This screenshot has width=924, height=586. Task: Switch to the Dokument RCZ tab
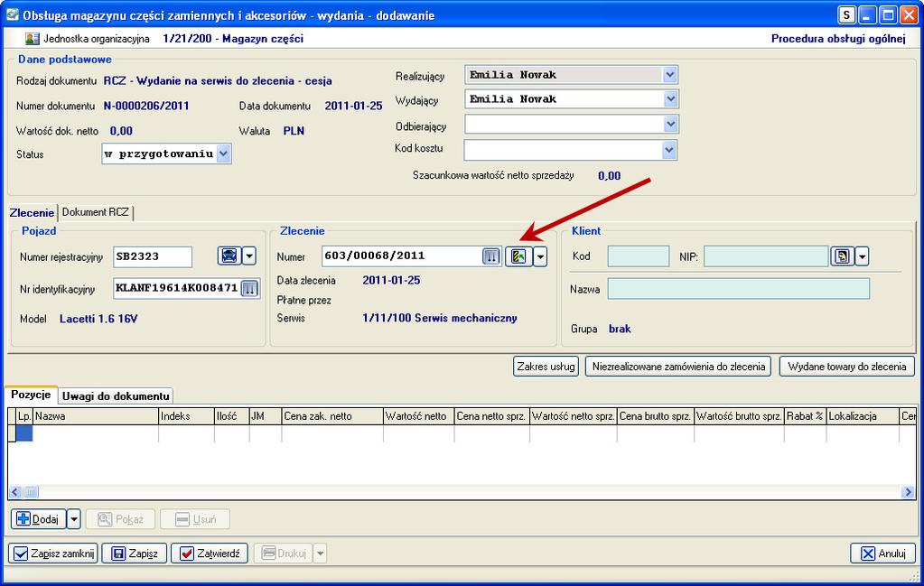(x=96, y=212)
